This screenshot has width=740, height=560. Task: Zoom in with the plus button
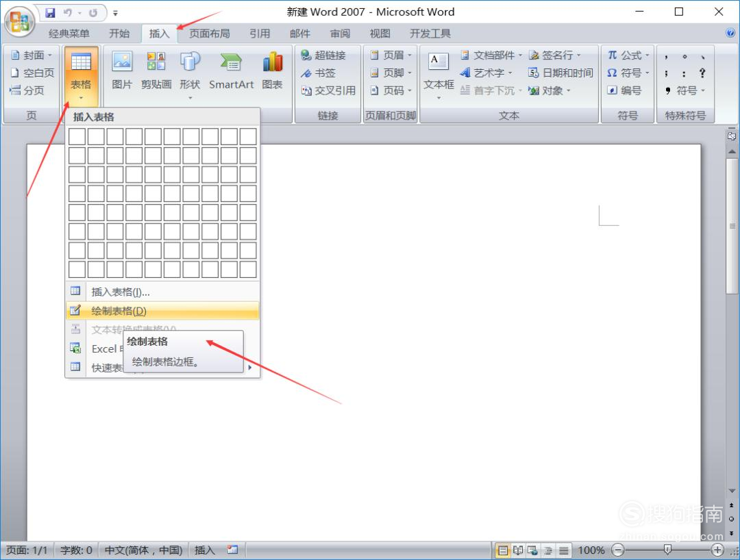pos(717,550)
